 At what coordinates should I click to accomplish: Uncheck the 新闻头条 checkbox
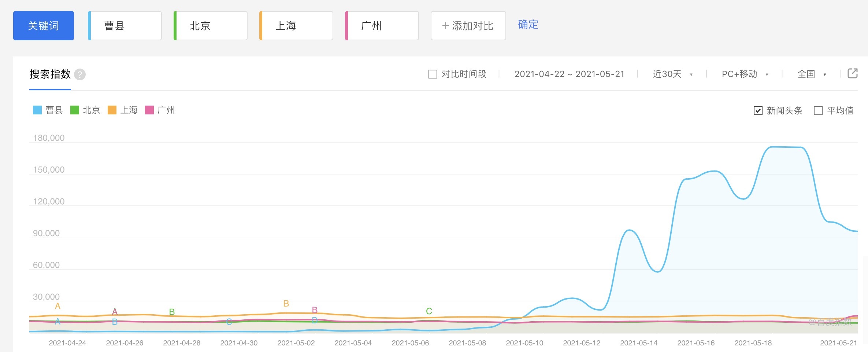tap(758, 111)
